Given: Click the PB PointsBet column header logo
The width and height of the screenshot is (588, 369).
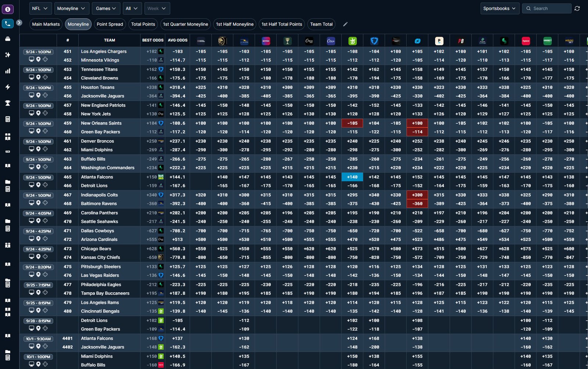Looking at the screenshot, I should [x=460, y=41].
